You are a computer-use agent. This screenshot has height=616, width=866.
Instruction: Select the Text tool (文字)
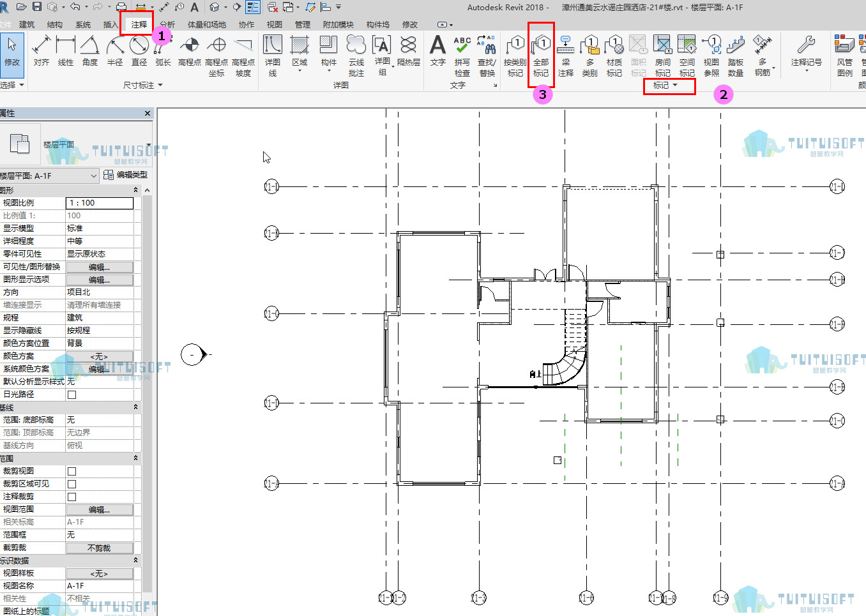[x=437, y=51]
